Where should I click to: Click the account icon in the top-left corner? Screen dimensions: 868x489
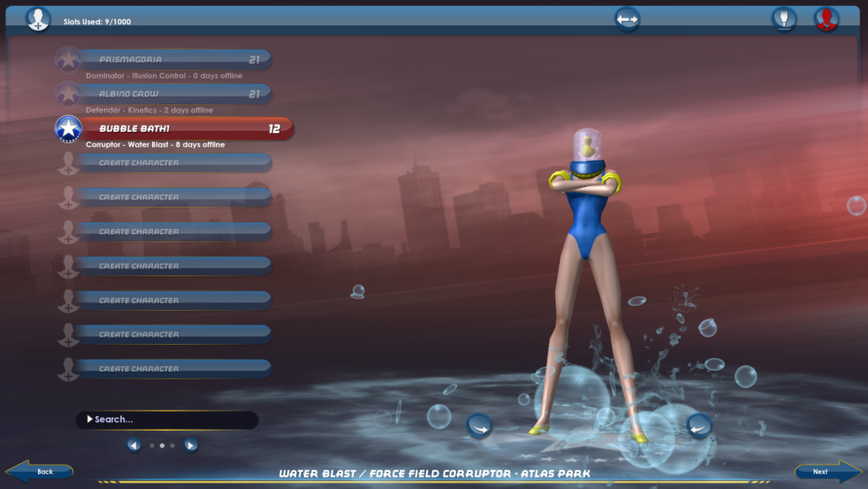coord(37,18)
